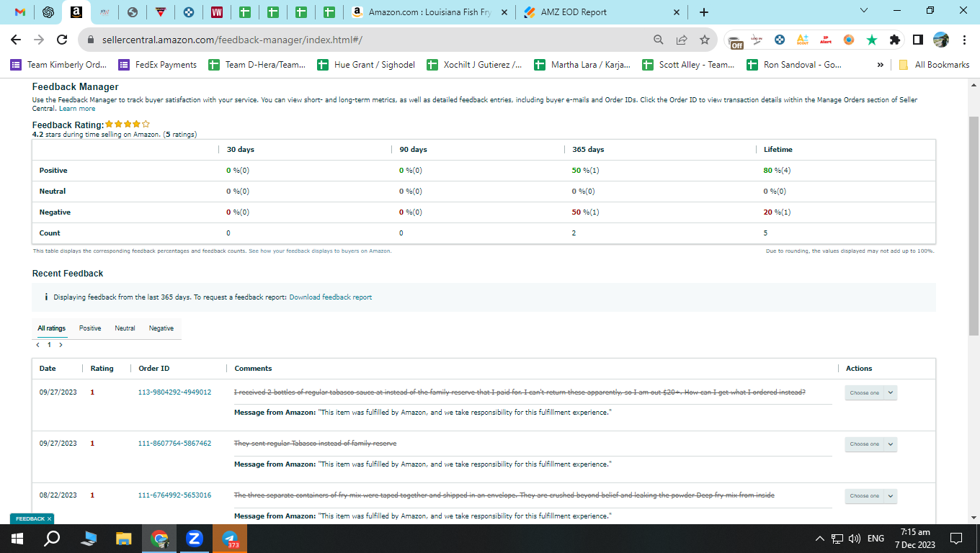Go back to previous page
980x553 pixels.
coord(16,40)
